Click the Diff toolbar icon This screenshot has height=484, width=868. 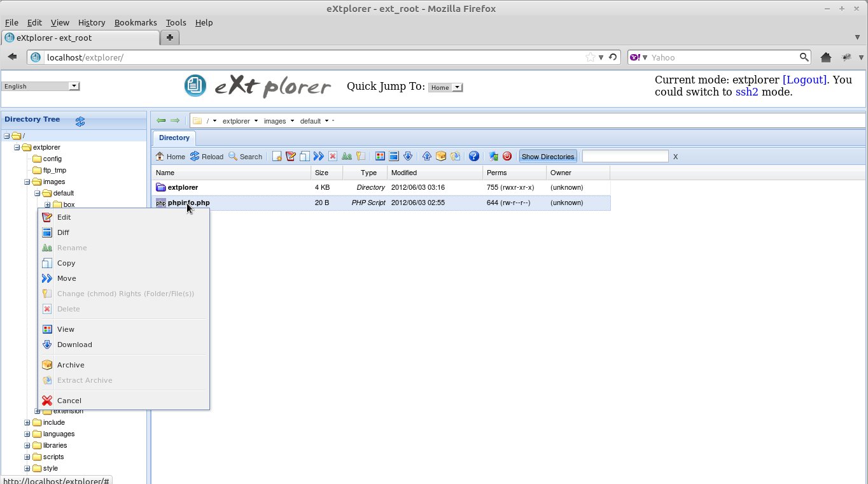(x=394, y=156)
